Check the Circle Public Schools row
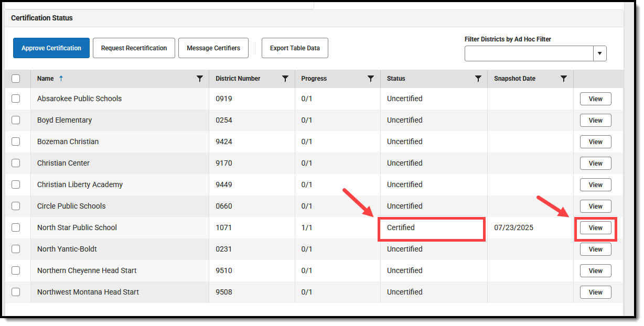644x326 pixels. 16,206
